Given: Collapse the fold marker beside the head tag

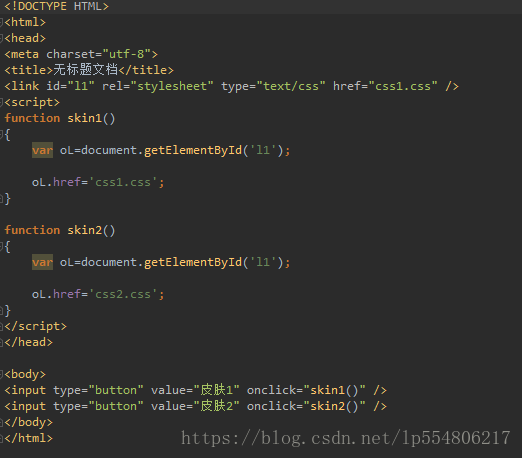Looking at the screenshot, I should [x=1, y=38].
